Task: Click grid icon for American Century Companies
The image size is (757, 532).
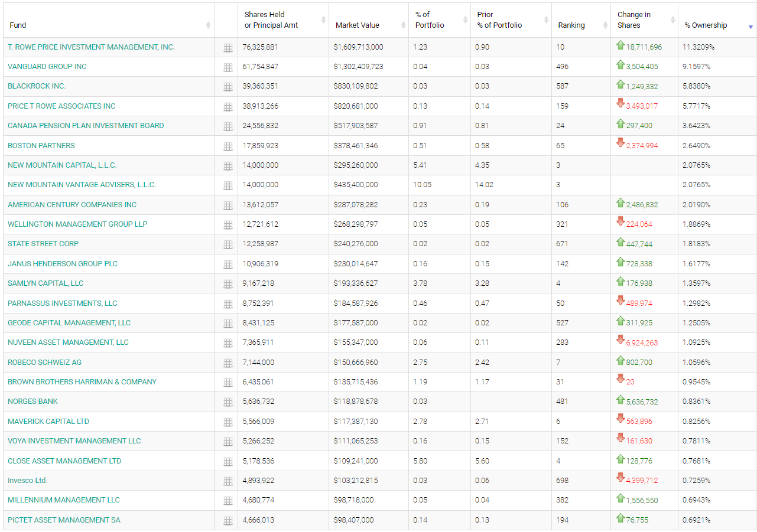Action: coord(228,205)
